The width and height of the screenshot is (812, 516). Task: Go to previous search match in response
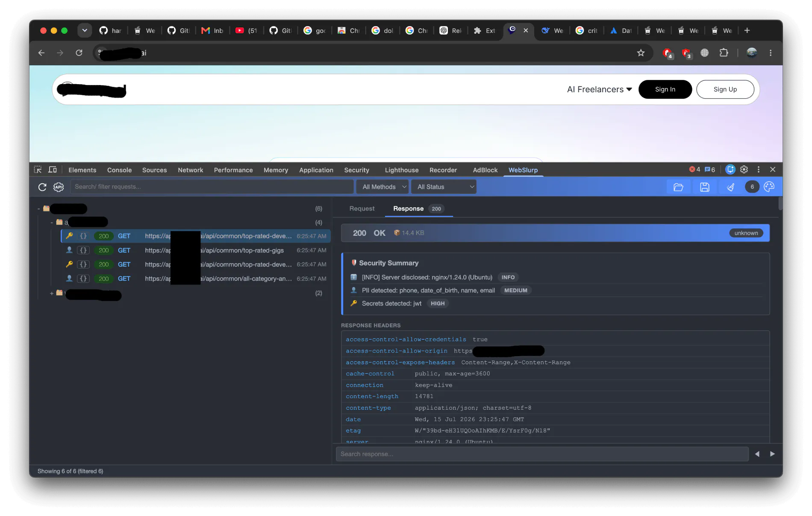pyautogui.click(x=757, y=454)
